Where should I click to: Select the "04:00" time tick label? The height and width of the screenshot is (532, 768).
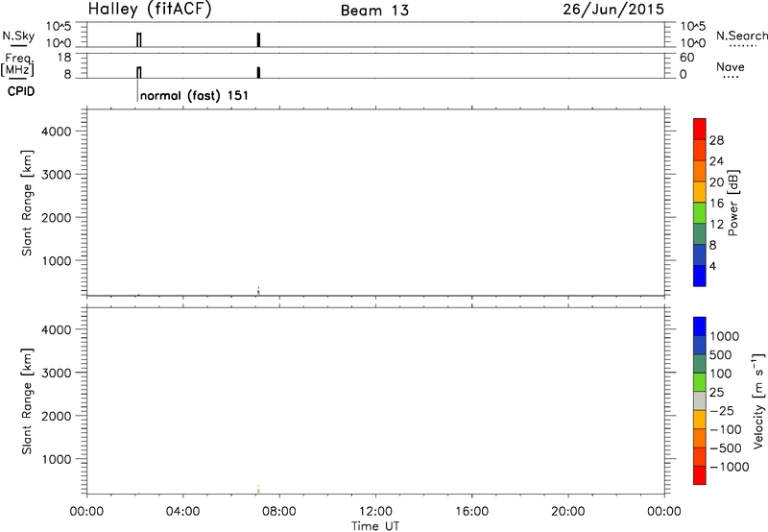(x=183, y=512)
